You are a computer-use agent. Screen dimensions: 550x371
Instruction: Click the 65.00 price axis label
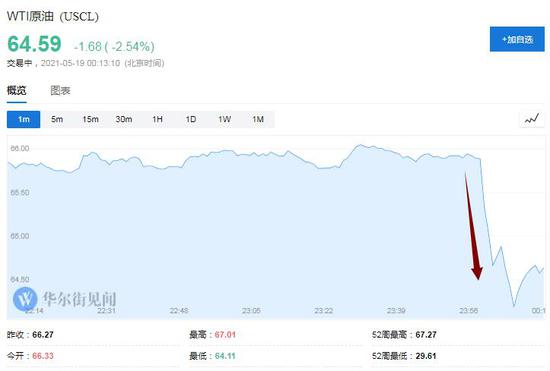coord(20,236)
